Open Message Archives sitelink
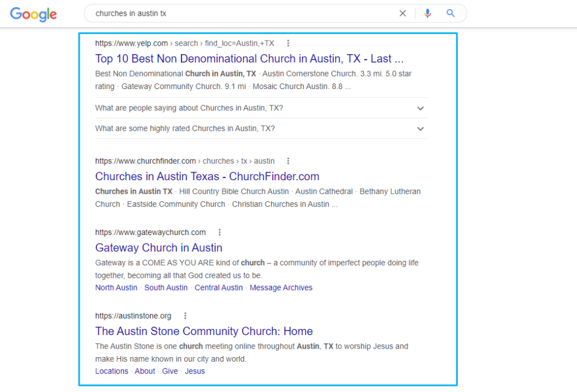577x392 pixels. (x=281, y=288)
